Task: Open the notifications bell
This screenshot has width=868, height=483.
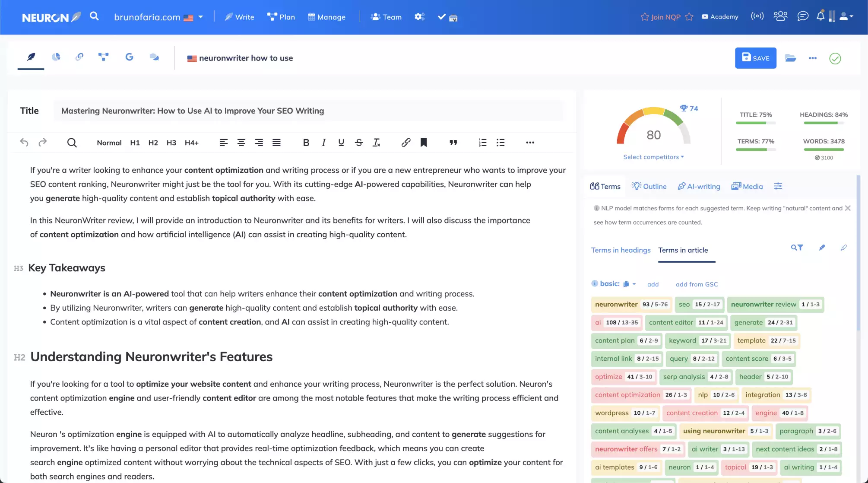Action: (820, 16)
